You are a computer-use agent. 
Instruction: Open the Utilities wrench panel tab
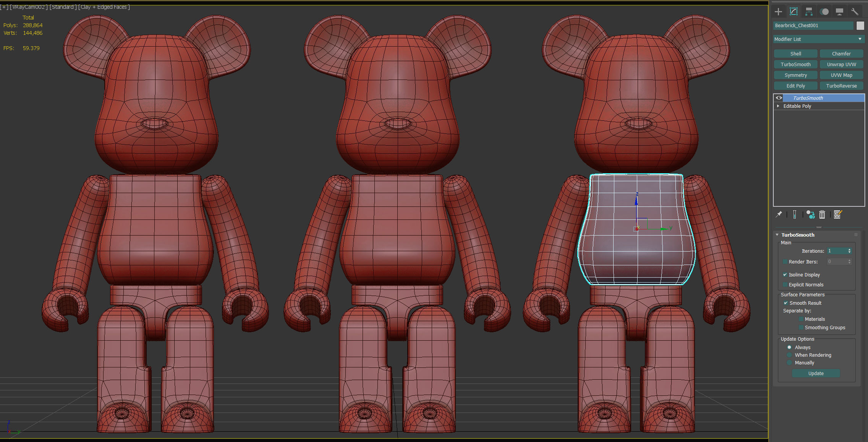coord(855,11)
